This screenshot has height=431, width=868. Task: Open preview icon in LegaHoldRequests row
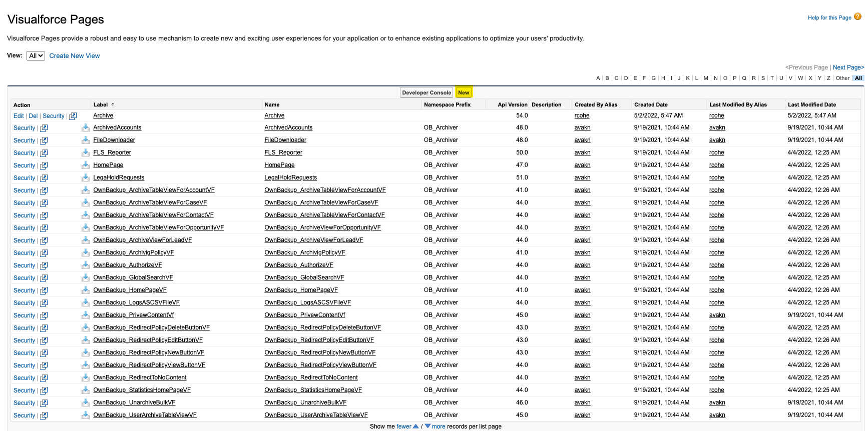44,178
